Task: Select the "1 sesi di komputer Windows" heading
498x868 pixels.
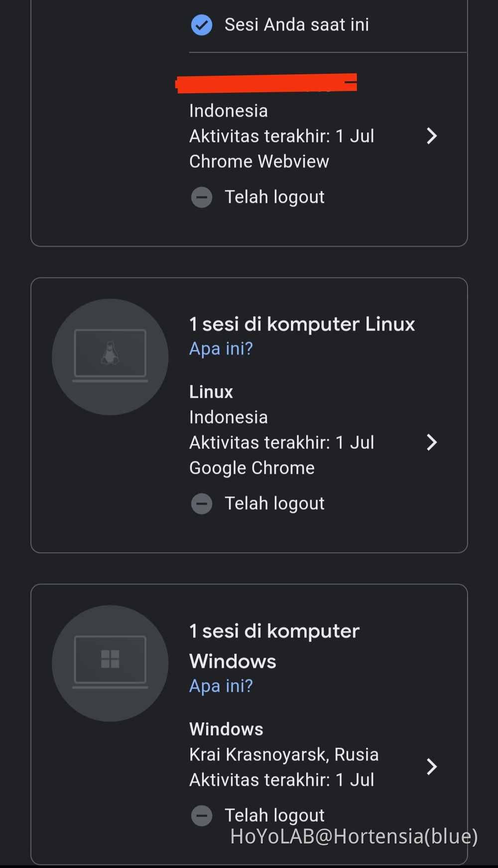Action: (274, 646)
